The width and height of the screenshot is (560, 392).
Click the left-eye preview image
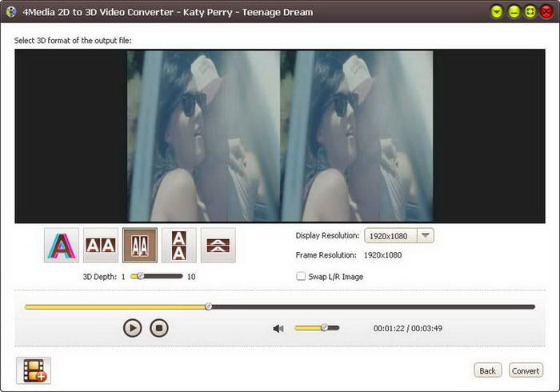tap(204, 136)
